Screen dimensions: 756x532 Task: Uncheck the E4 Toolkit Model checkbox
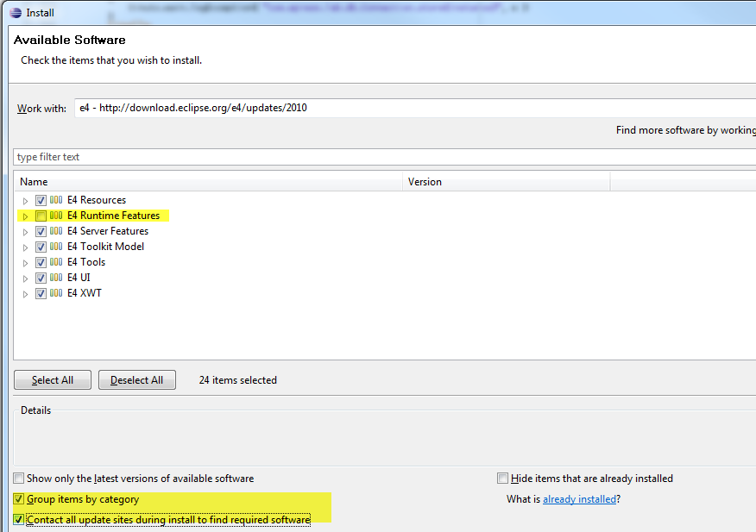pyautogui.click(x=41, y=247)
